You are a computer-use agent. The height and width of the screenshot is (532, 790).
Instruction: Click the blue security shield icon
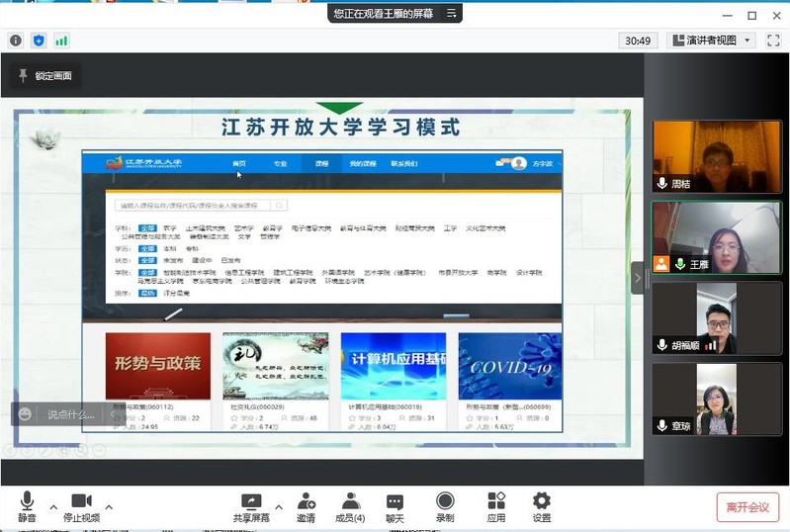tap(39, 41)
